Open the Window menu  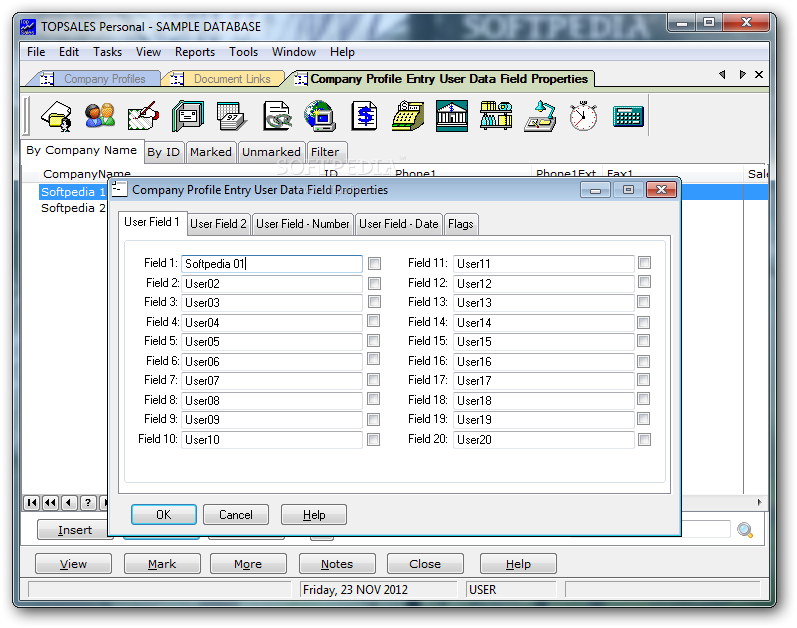click(294, 52)
